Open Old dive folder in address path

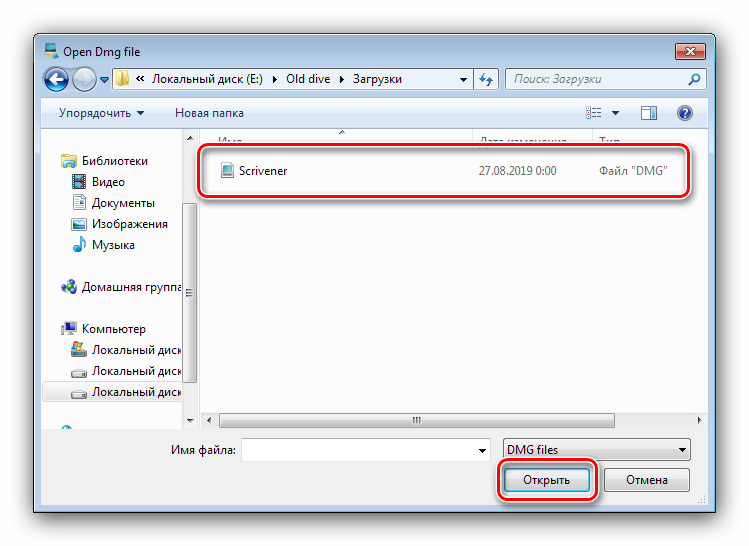pyautogui.click(x=308, y=79)
